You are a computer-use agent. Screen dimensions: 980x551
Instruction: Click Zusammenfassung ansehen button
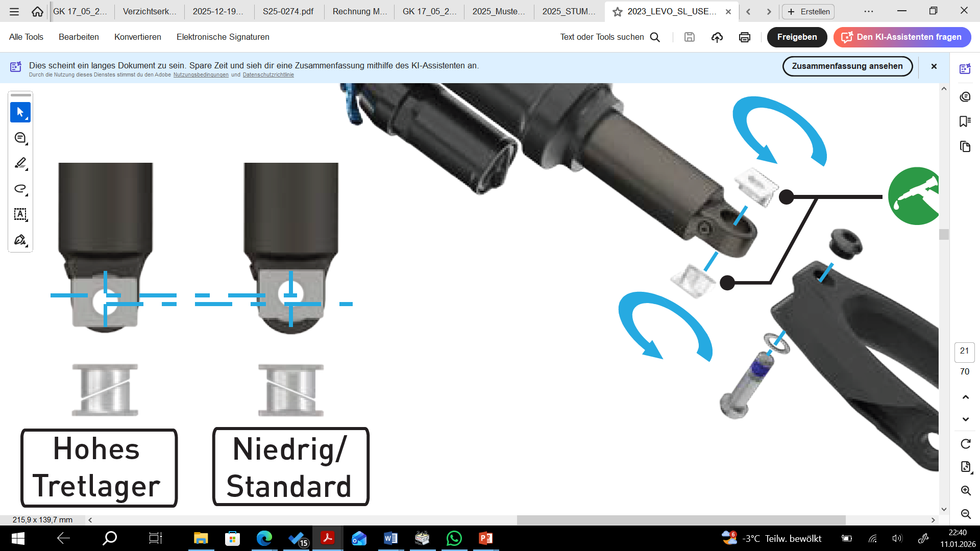(847, 66)
